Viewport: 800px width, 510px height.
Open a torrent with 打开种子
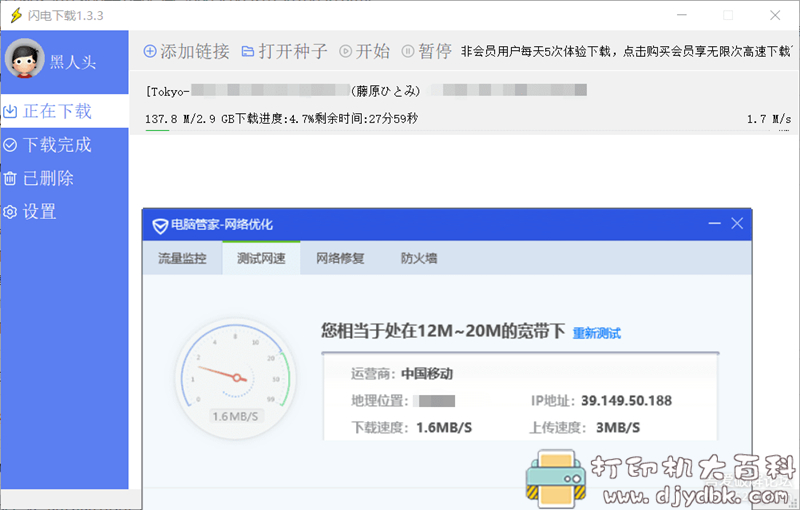(x=284, y=51)
